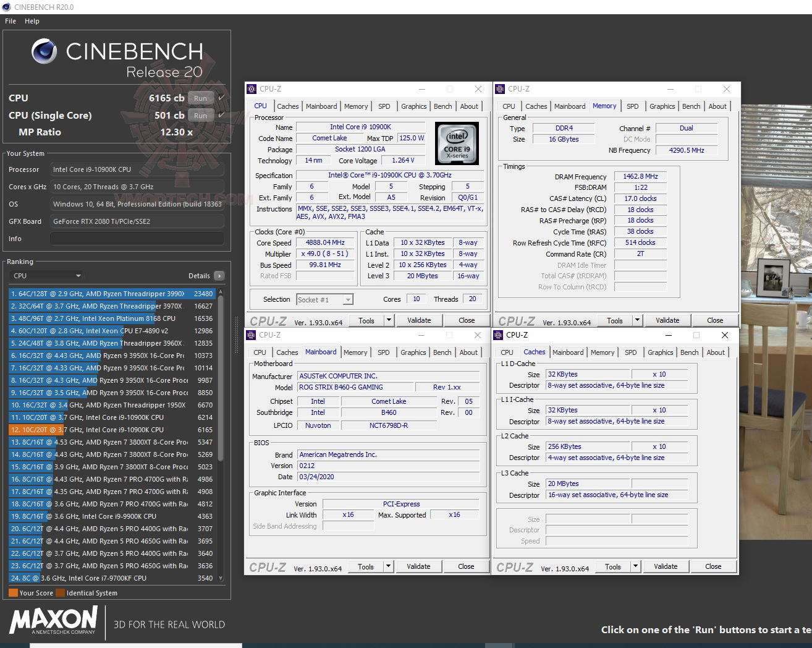Click Tools in the motherboard CPU-Z window
The image size is (812, 648).
tap(366, 566)
